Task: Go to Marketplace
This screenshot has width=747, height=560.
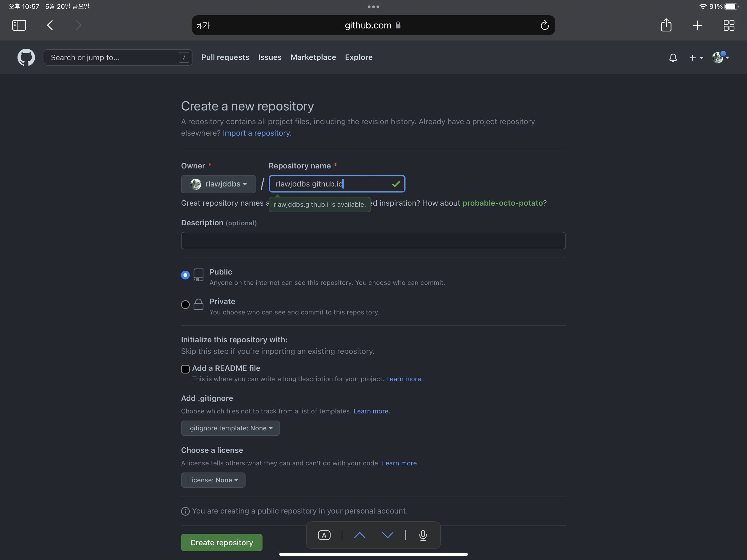Action: (x=313, y=57)
